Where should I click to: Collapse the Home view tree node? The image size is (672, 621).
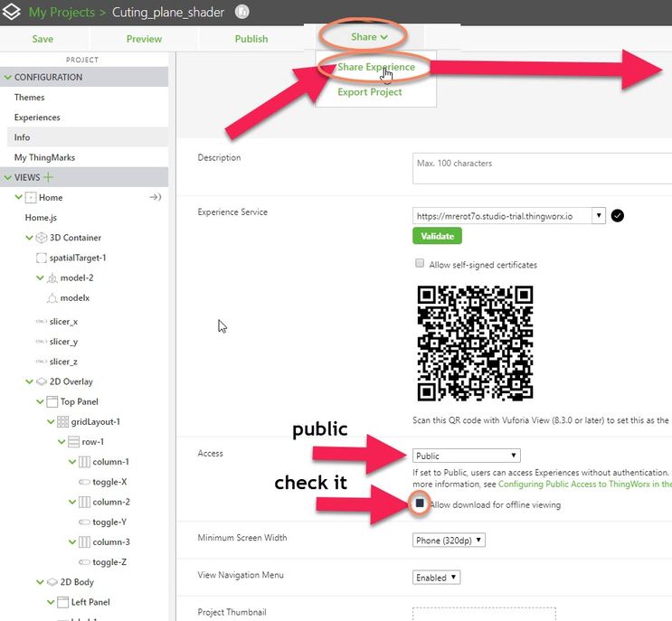click(x=18, y=197)
